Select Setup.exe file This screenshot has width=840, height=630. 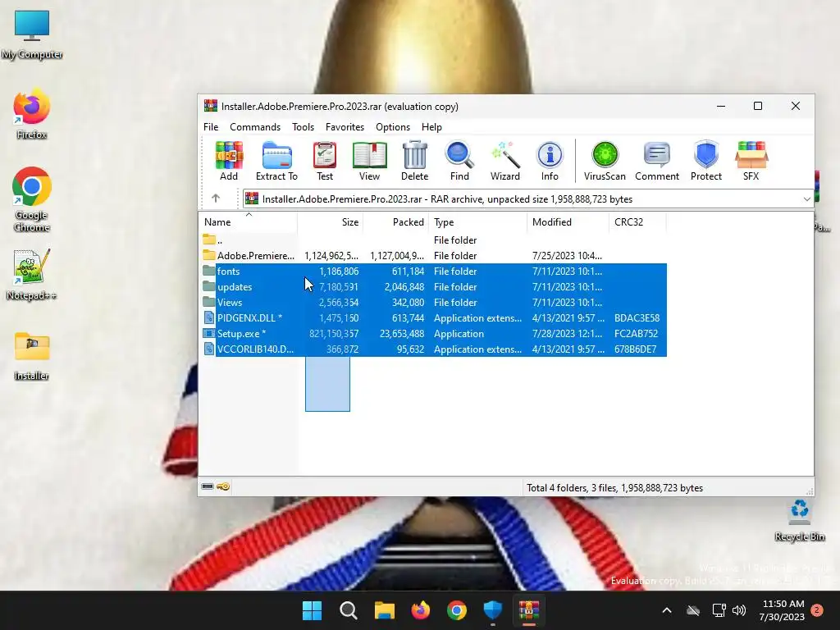(x=434, y=333)
